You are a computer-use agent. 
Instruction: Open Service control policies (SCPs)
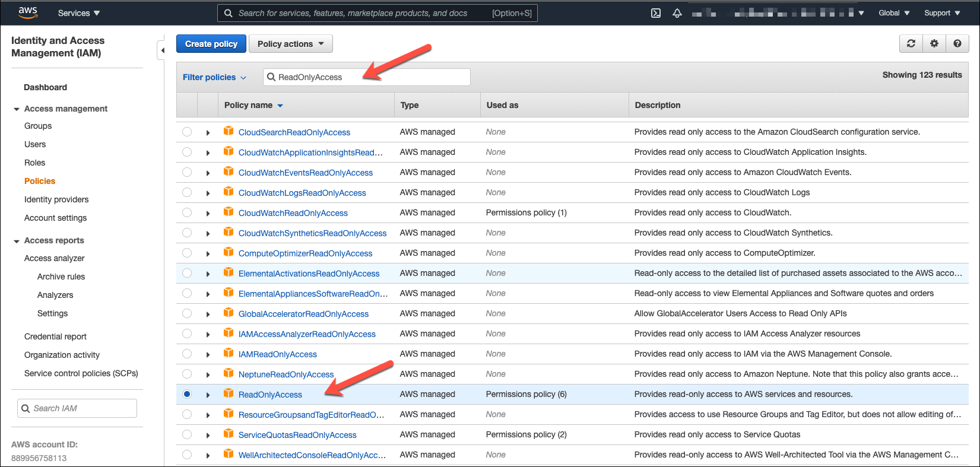[81, 373]
